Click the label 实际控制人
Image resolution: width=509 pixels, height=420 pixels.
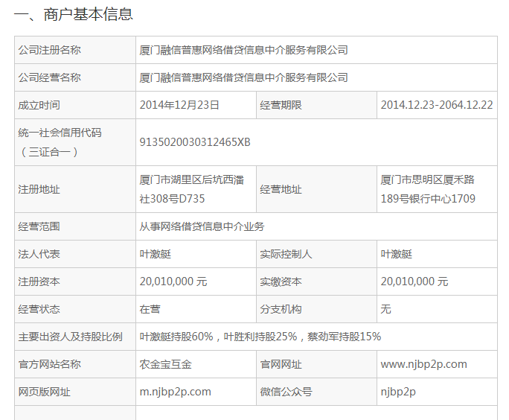[286, 254]
